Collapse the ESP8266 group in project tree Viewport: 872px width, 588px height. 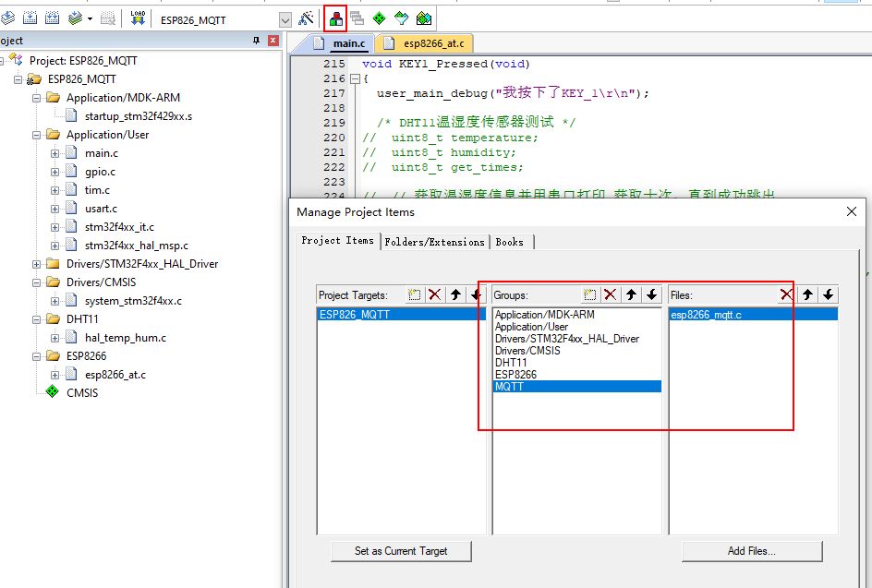[x=36, y=356]
